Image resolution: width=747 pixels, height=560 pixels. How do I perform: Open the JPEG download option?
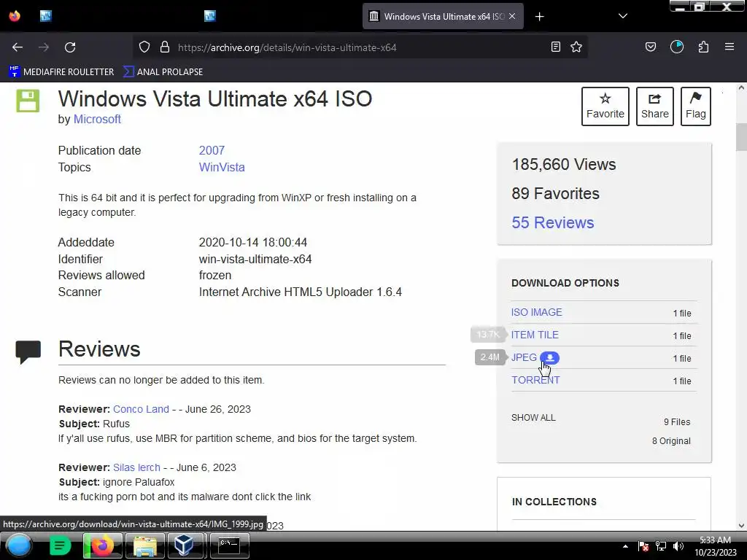point(524,357)
